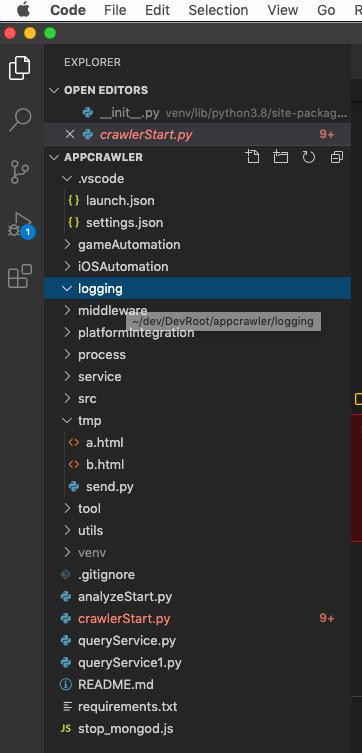The height and width of the screenshot is (753, 362).
Task: Open the Search view icon
Action: pyautogui.click(x=20, y=120)
